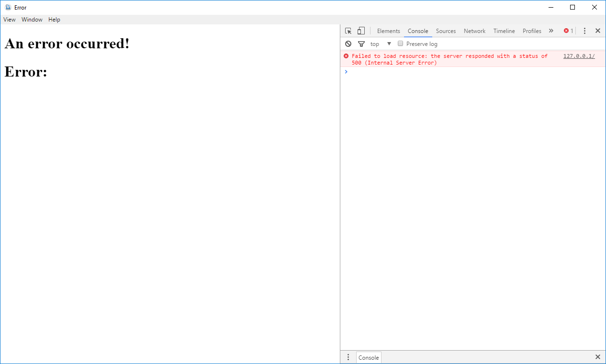Open the top execution context dropdown
606x364 pixels.
(381, 44)
